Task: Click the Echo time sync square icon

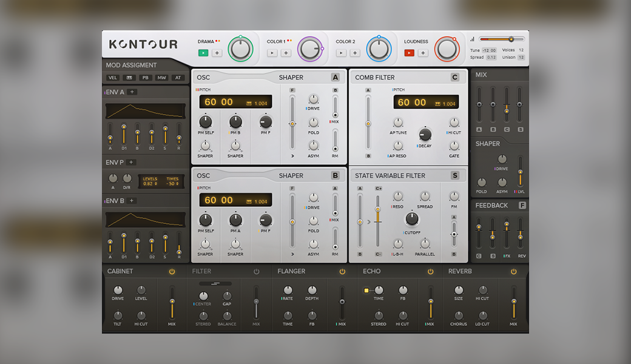Action: point(366,290)
